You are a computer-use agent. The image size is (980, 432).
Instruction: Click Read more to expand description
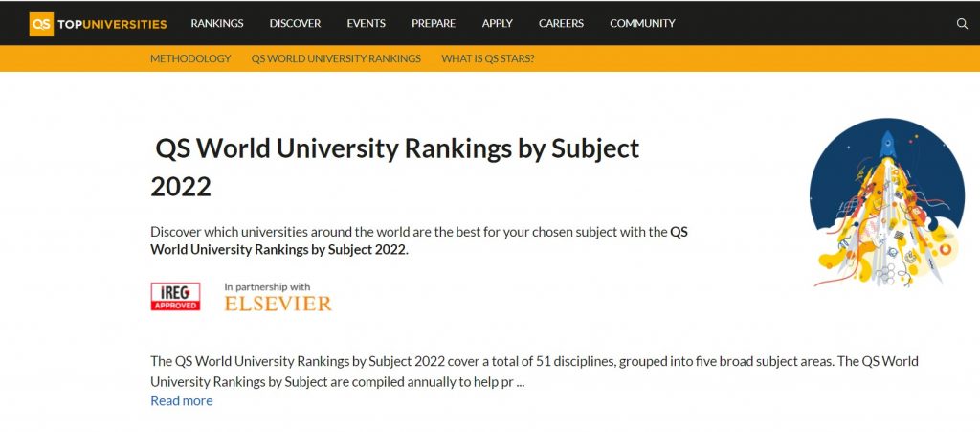pos(182,400)
